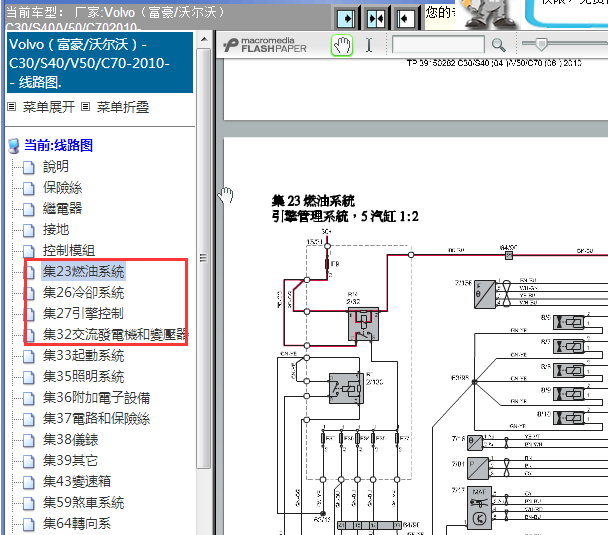The width and height of the screenshot is (608, 535).
Task: Click the square icon before 菜单折叠
Action: coord(86,107)
